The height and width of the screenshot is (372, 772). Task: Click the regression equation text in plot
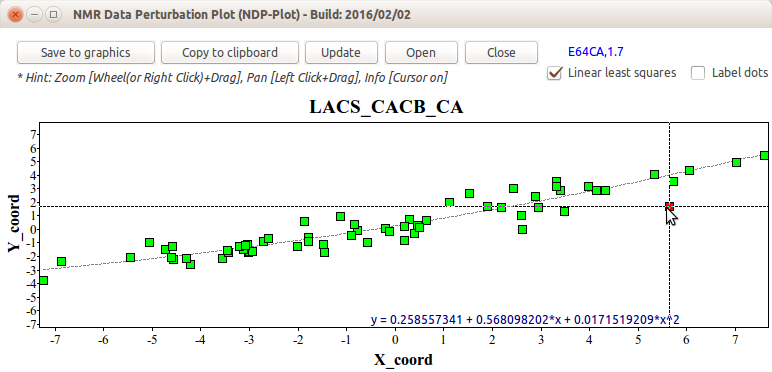[x=525, y=320]
